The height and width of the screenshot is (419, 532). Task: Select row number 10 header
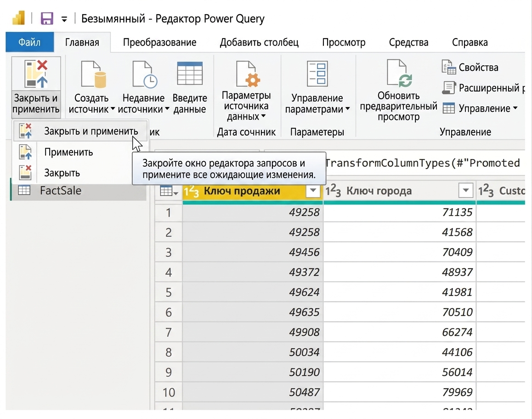point(169,392)
